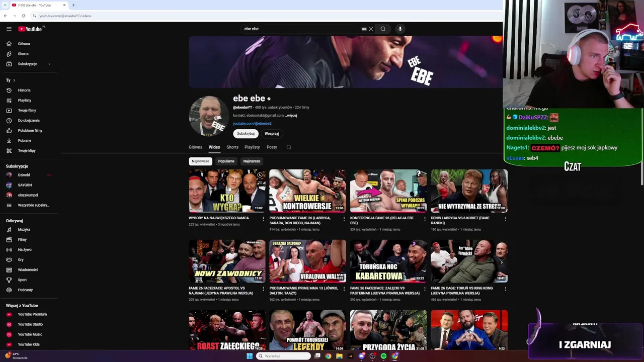Open options menu for Denis Labryga vs 6 kobiet

(x=506, y=219)
